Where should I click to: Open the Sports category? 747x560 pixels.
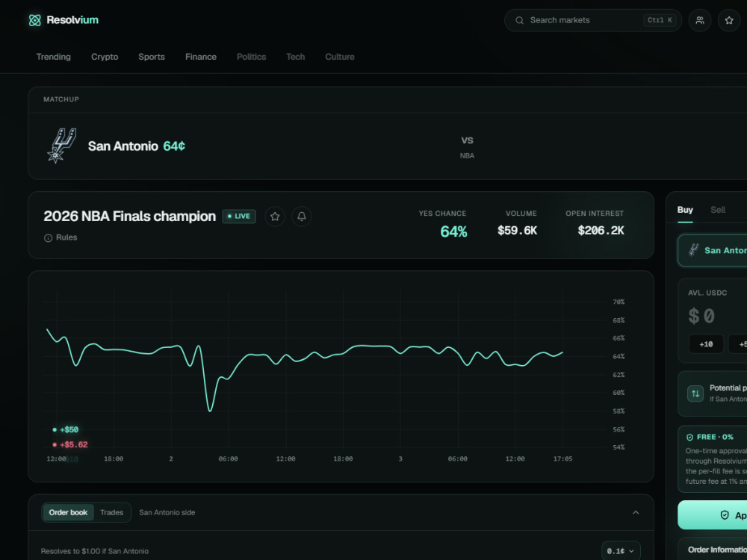[152, 57]
